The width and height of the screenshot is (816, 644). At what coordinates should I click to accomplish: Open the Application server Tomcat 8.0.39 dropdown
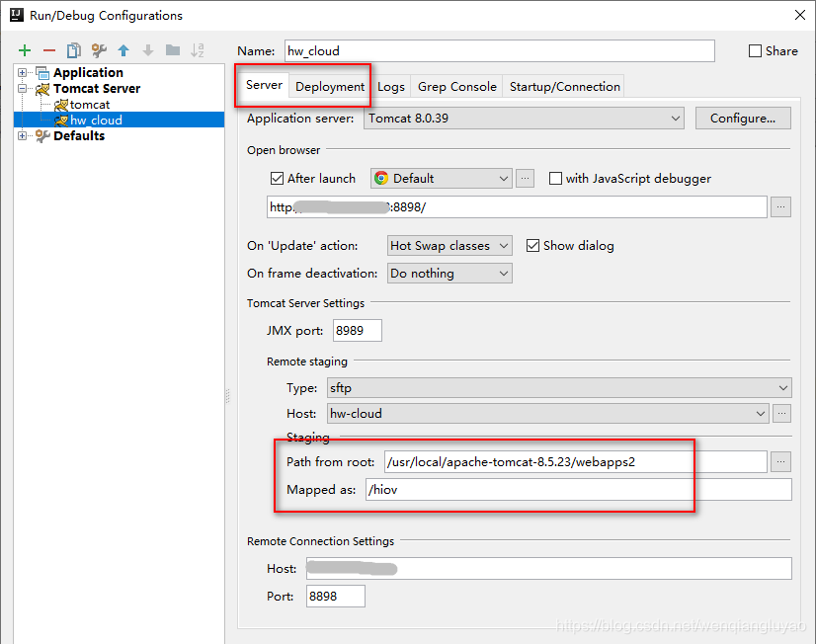click(524, 119)
